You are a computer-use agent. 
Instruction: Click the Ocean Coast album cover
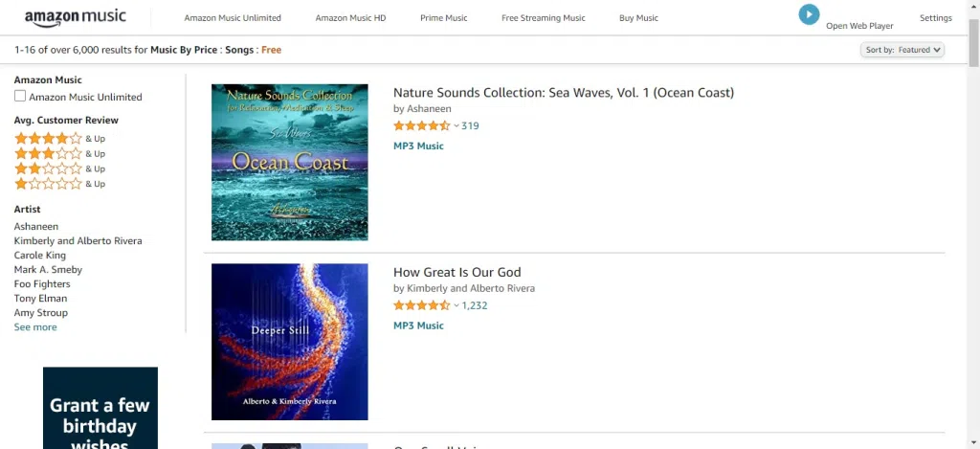289,162
